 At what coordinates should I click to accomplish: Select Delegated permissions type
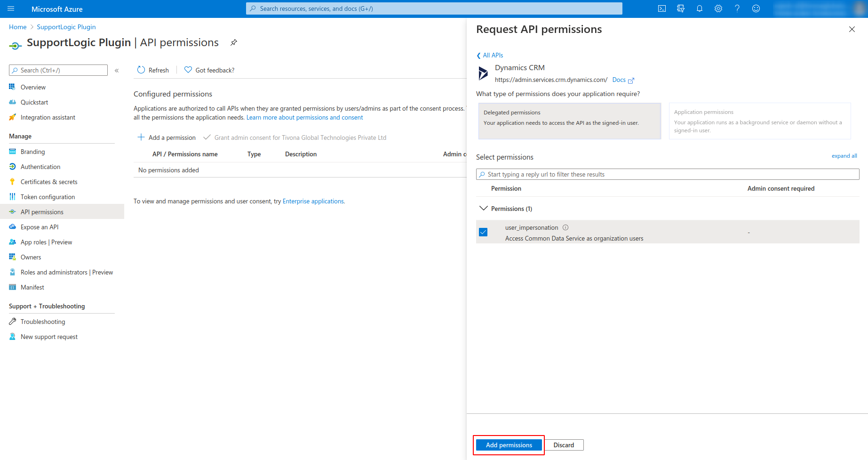tap(570, 121)
